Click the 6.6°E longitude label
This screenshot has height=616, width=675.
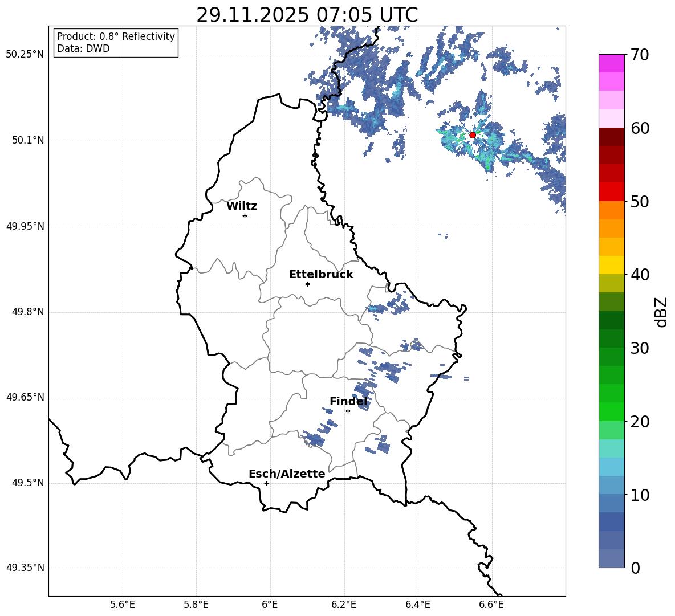pos(491,605)
